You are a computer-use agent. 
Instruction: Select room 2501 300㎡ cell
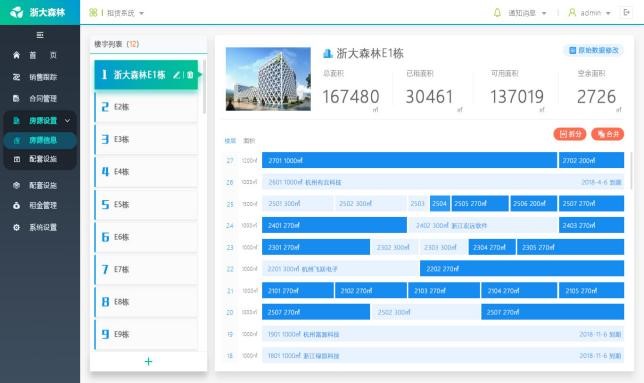point(297,204)
